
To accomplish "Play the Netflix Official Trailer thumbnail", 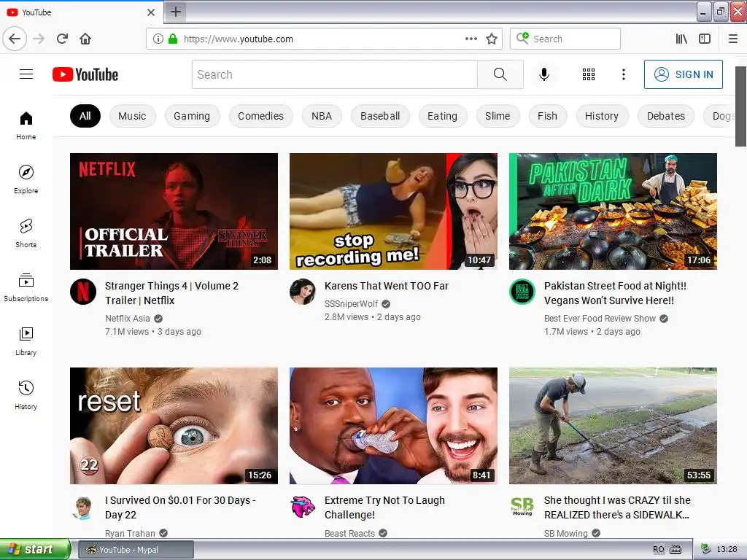I will [174, 211].
